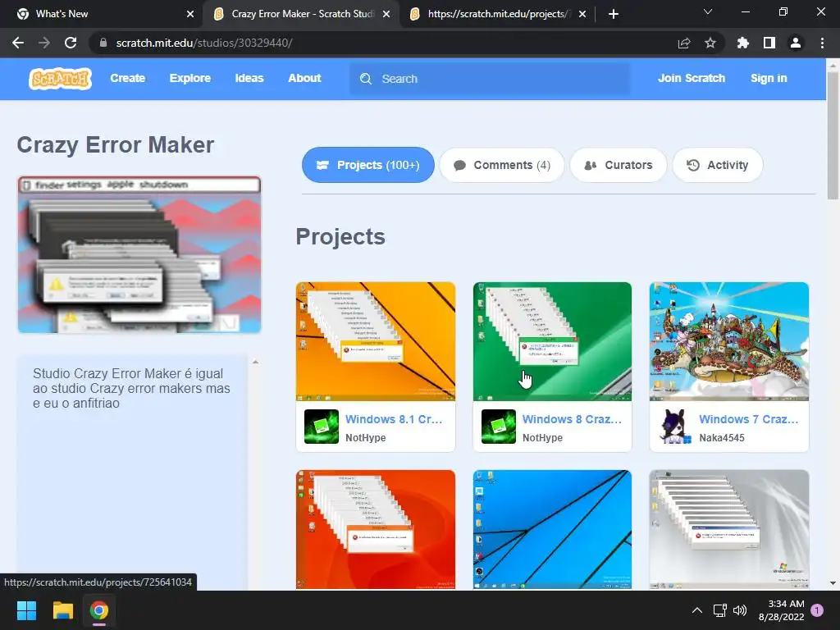Open the Chrome extensions puzzle icon
Screen dimensions: 840x630
(742, 43)
